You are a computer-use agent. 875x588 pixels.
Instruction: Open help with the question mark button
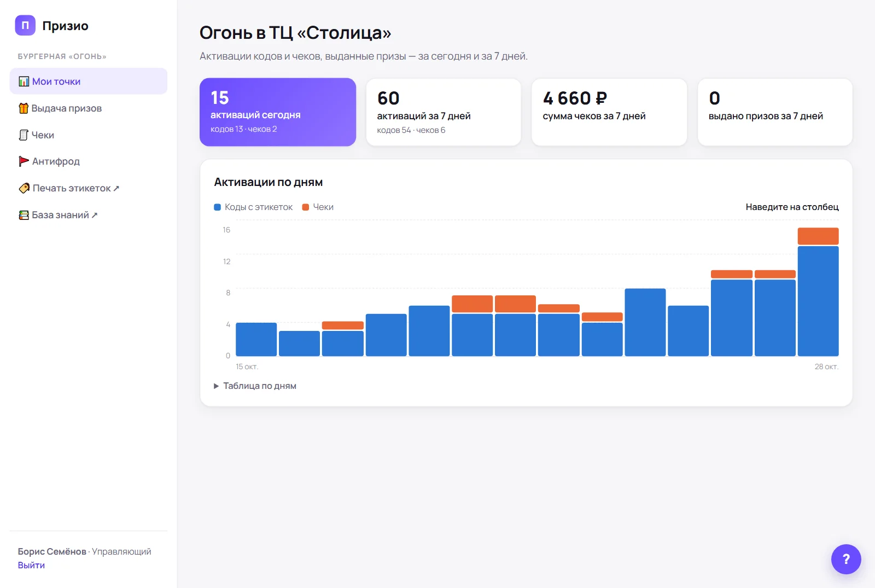846,559
